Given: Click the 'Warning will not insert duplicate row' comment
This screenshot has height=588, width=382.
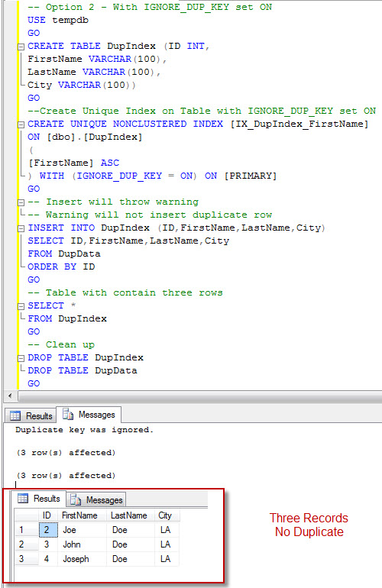Looking at the screenshot, I should (150, 215).
